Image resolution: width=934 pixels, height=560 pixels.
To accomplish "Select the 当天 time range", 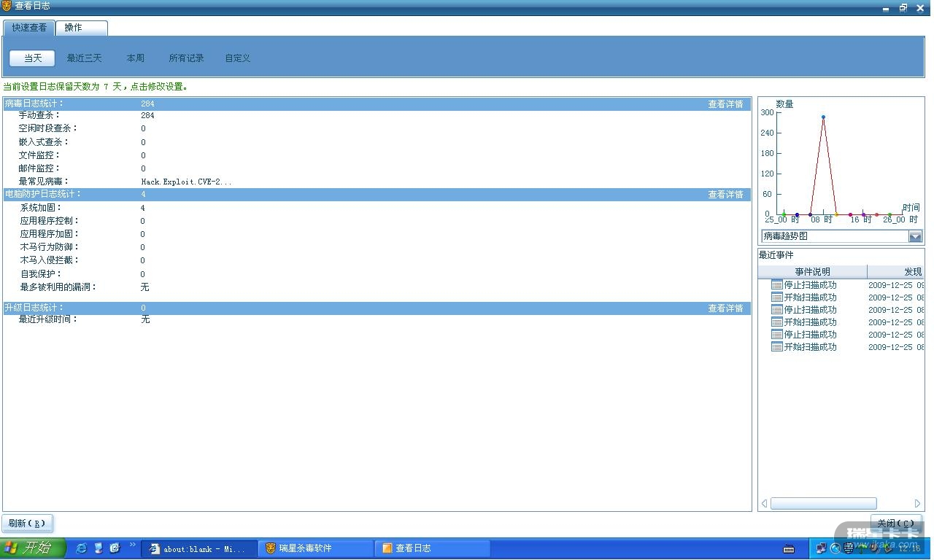I will (x=33, y=58).
